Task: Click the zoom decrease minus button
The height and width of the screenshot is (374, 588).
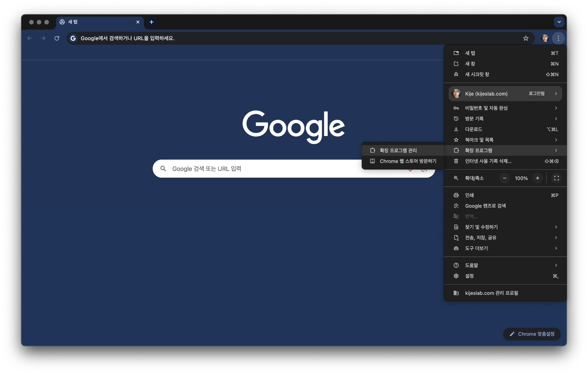Action: [x=504, y=178]
